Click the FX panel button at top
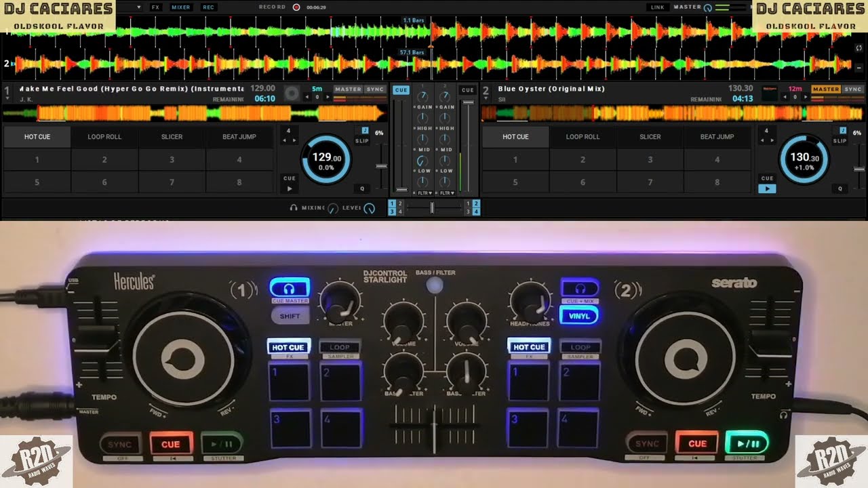Screen dimensions: 868x488 tap(156, 7)
